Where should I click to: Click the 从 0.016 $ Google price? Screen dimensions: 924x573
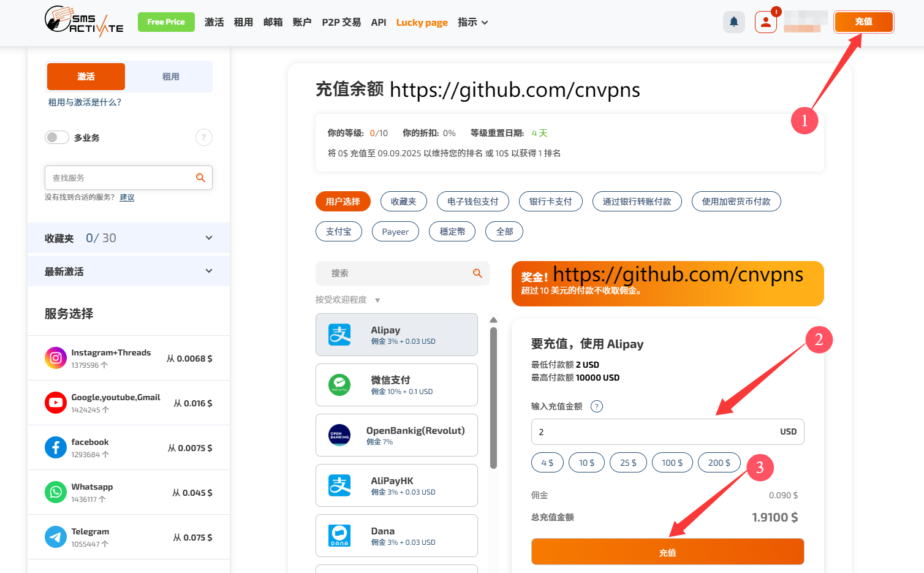tap(193, 403)
